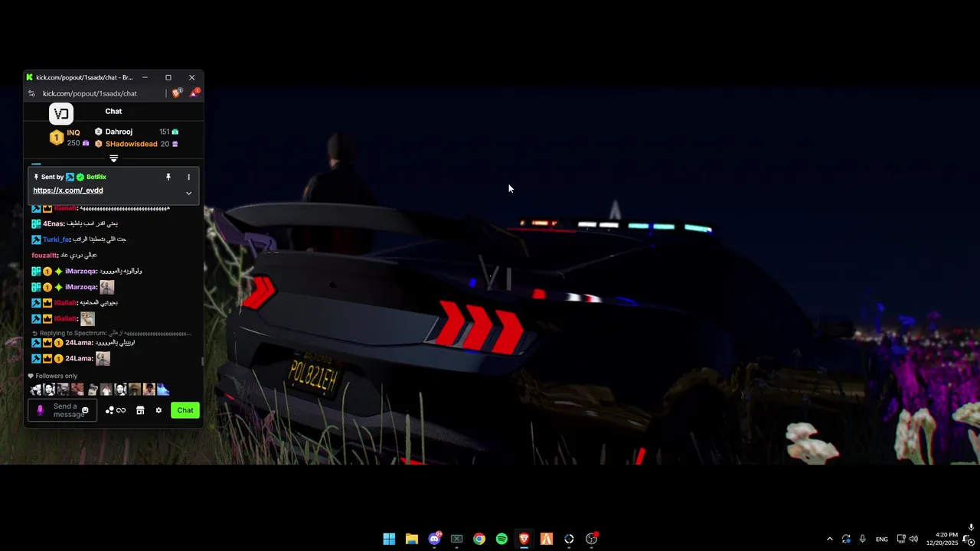Open the Brave Rewards triangle icon

click(194, 93)
